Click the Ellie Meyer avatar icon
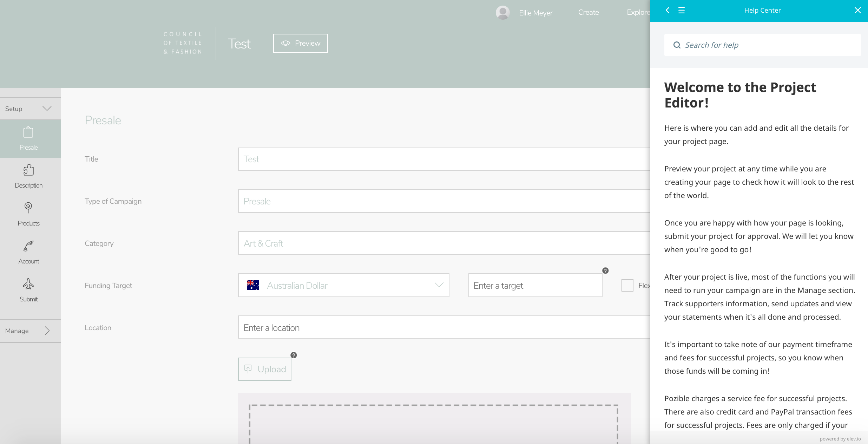868x444 pixels. pyautogui.click(x=502, y=13)
